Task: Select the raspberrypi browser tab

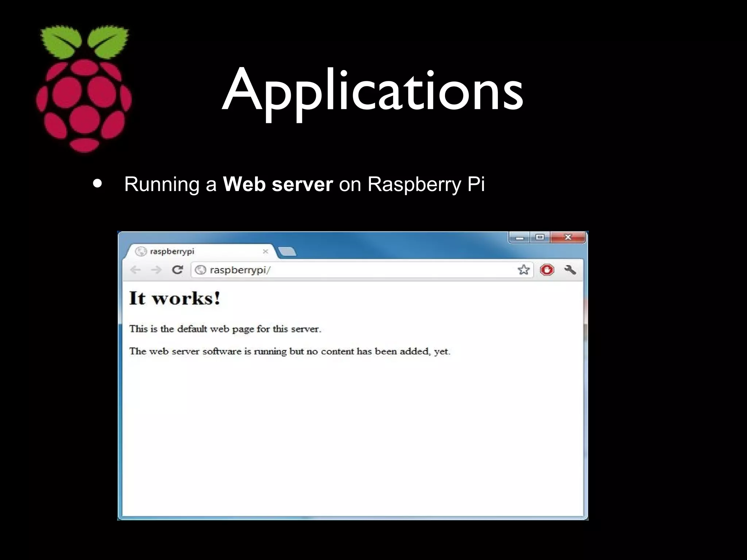Action: [x=197, y=251]
